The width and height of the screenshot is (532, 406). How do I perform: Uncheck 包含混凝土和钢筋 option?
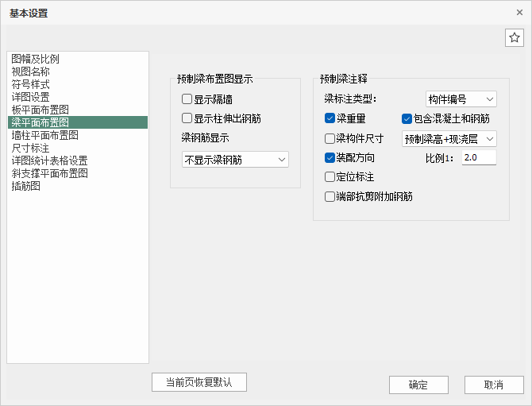point(407,119)
